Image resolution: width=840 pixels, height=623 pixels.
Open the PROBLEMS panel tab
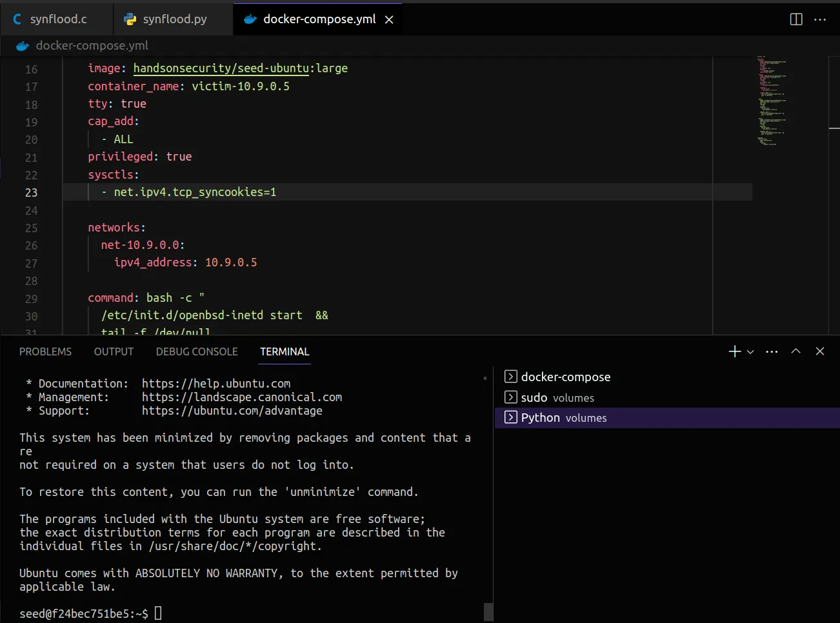coord(45,351)
